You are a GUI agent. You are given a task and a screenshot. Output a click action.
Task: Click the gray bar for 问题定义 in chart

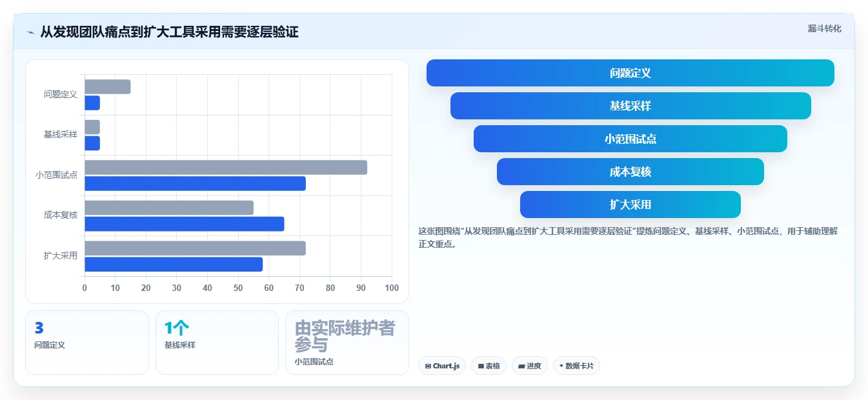(x=108, y=86)
